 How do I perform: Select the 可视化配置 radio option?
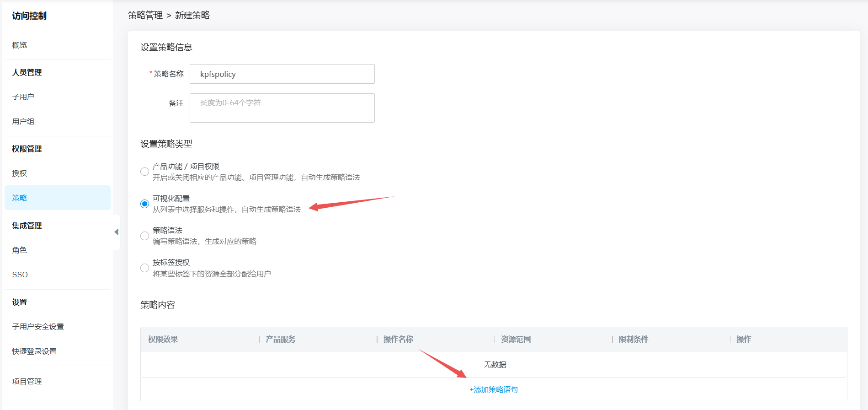144,204
